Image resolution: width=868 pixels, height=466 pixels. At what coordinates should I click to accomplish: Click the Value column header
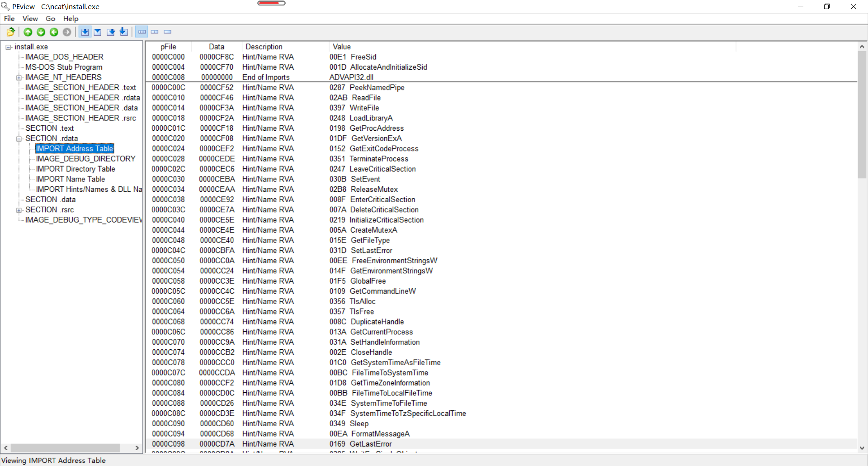tap(532, 47)
